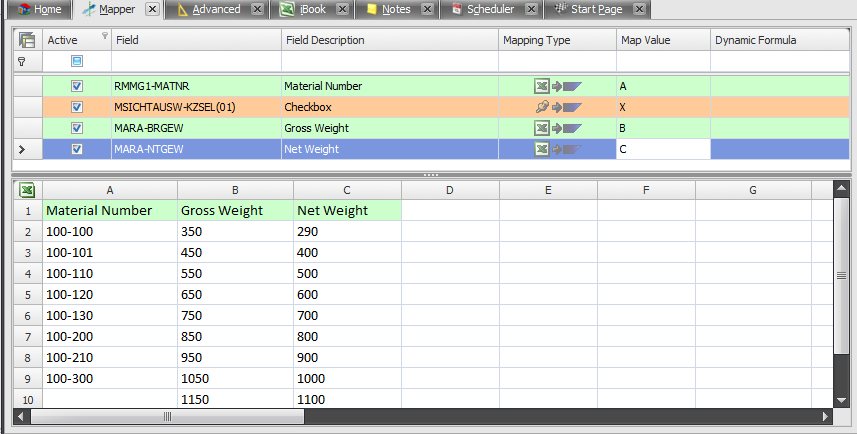This screenshot has height=434, width=857.
Task: Toggle Active checkbox for MSICHTAUSW-KZSEL(01)
Action: click(x=77, y=107)
